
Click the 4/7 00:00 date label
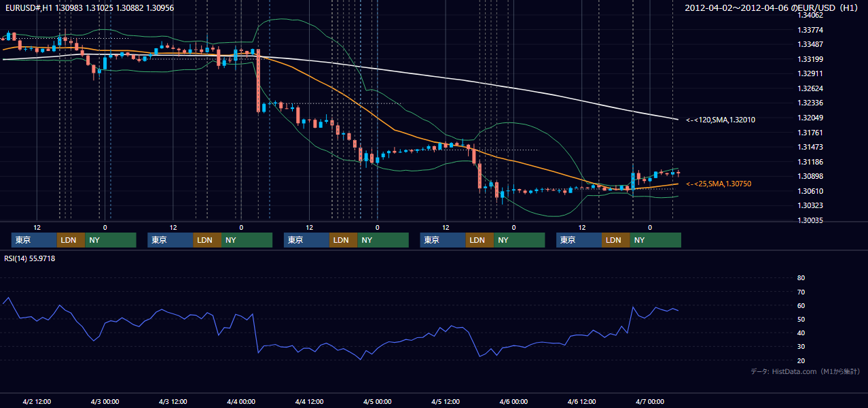pos(650,401)
